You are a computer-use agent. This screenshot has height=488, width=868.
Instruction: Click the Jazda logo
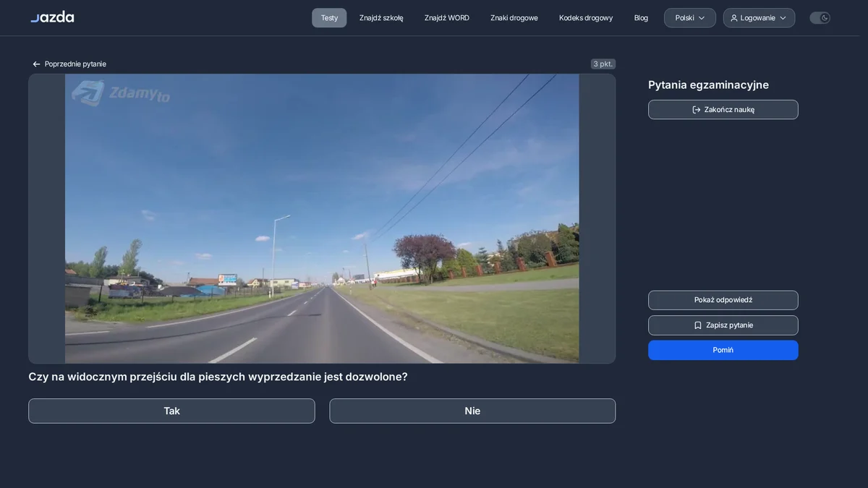point(52,17)
